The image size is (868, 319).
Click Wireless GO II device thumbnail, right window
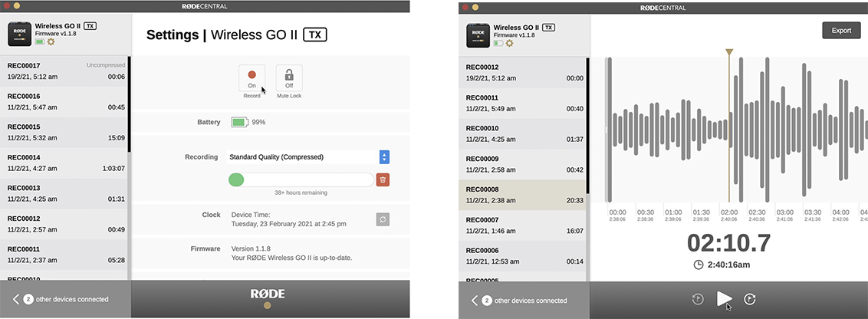pos(478,35)
